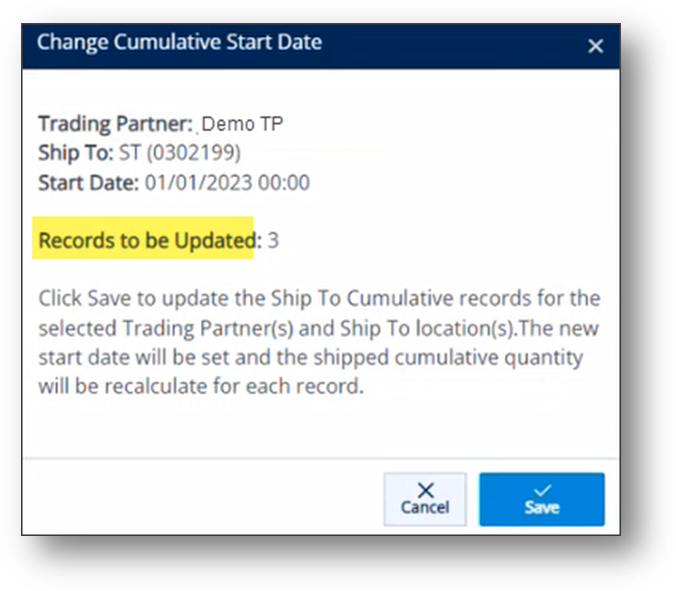676x591 pixels.
Task: Select the Trading Partner label
Action: 116,124
